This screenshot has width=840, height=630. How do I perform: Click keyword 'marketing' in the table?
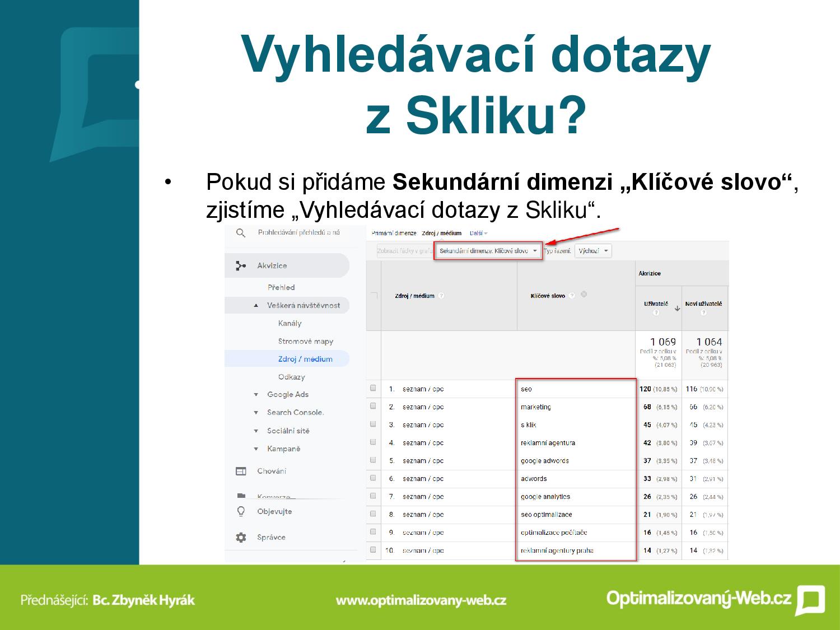(535, 407)
